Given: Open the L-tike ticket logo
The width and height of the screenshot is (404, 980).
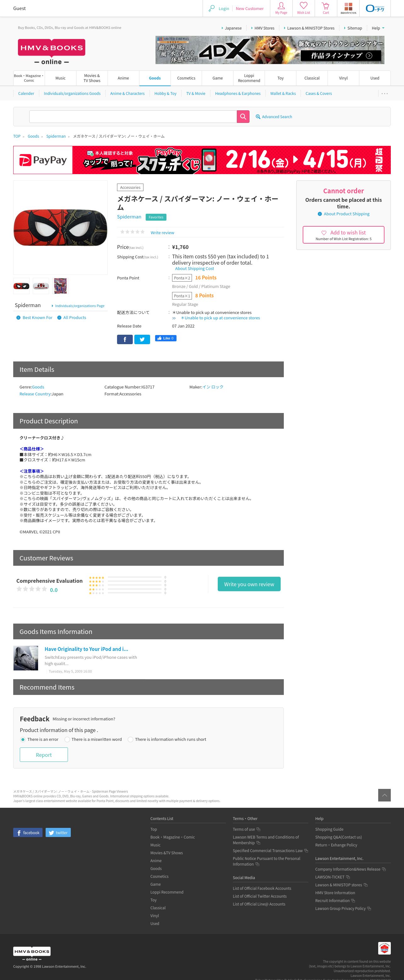Looking at the screenshot, I should coord(375,8).
